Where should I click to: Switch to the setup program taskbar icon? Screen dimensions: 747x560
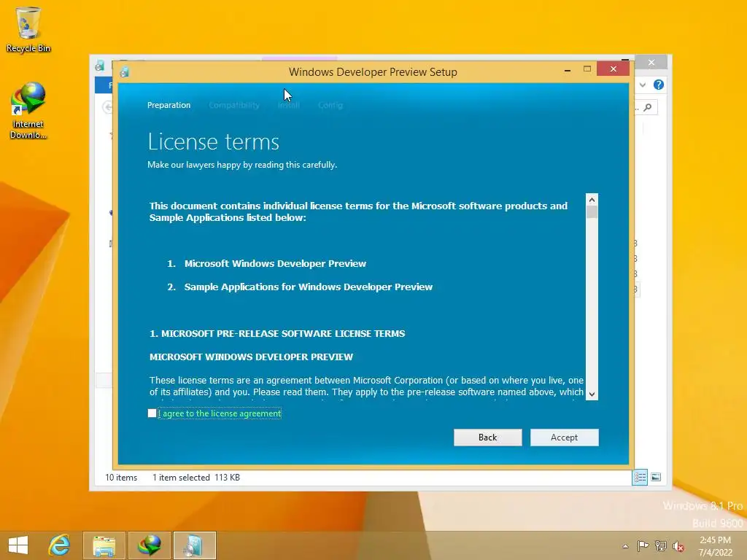click(194, 545)
